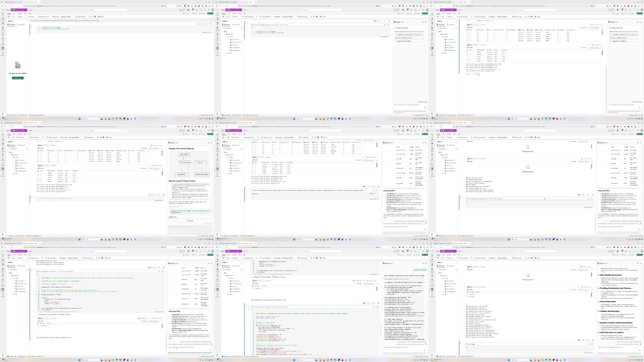Close Copilot pane in Star Schema screen
This screenshot has height=362, width=644.
pos(211,143)
